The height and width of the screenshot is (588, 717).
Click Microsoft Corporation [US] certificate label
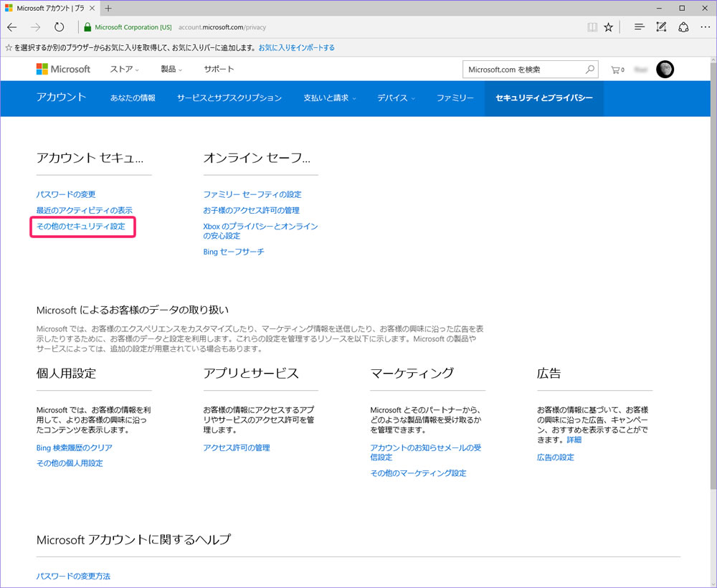pyautogui.click(x=133, y=27)
